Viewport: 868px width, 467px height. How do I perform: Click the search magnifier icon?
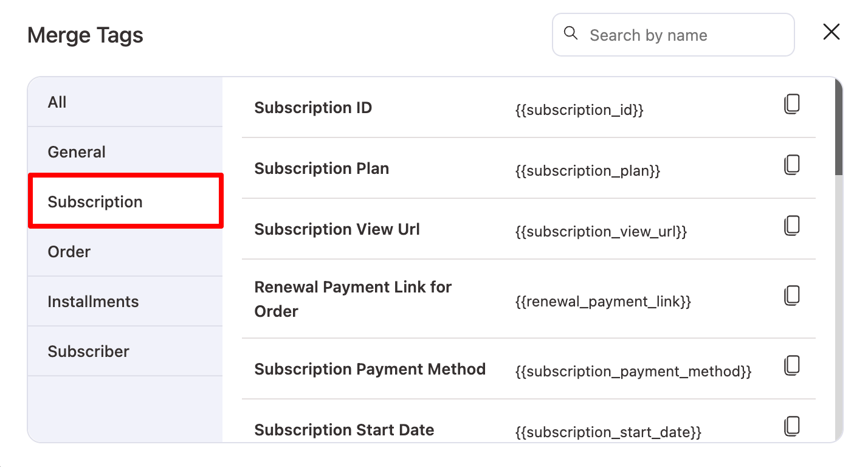click(570, 34)
